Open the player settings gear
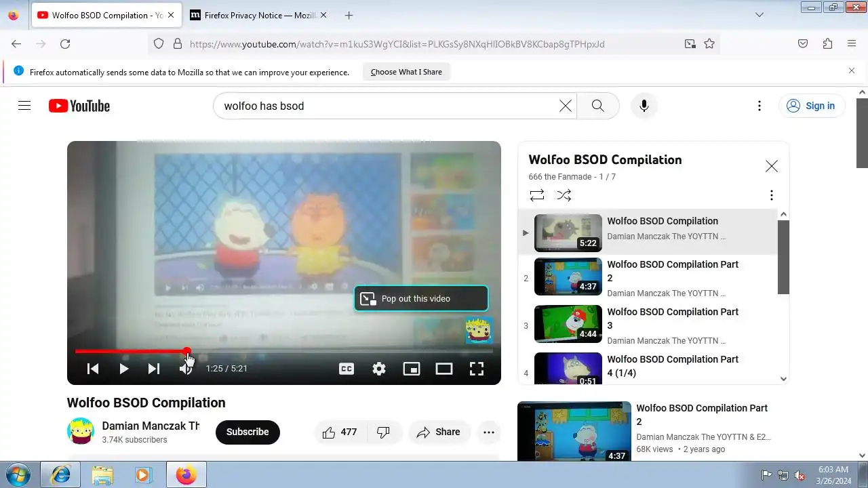868x488 pixels. 379,369
